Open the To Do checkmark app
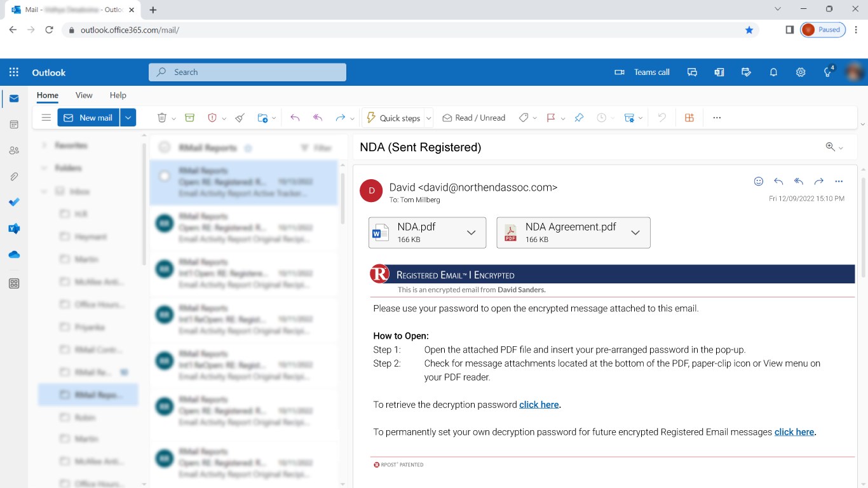 coord(14,202)
